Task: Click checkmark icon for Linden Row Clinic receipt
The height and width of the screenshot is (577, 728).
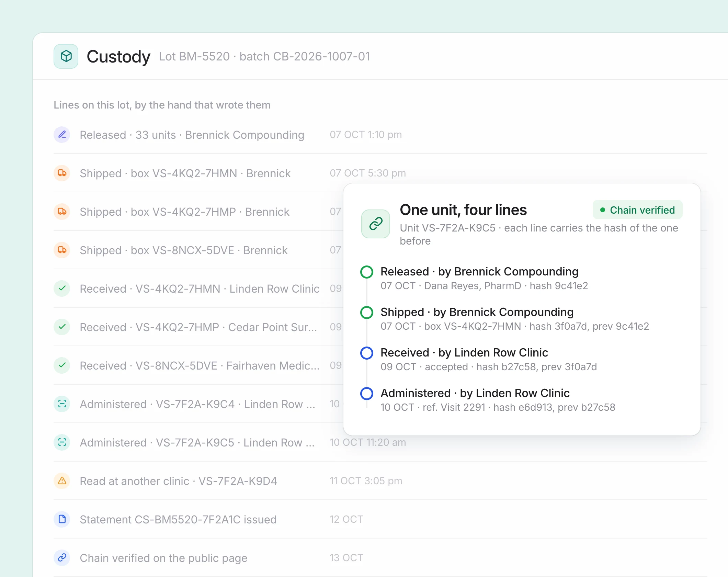Action: (62, 288)
